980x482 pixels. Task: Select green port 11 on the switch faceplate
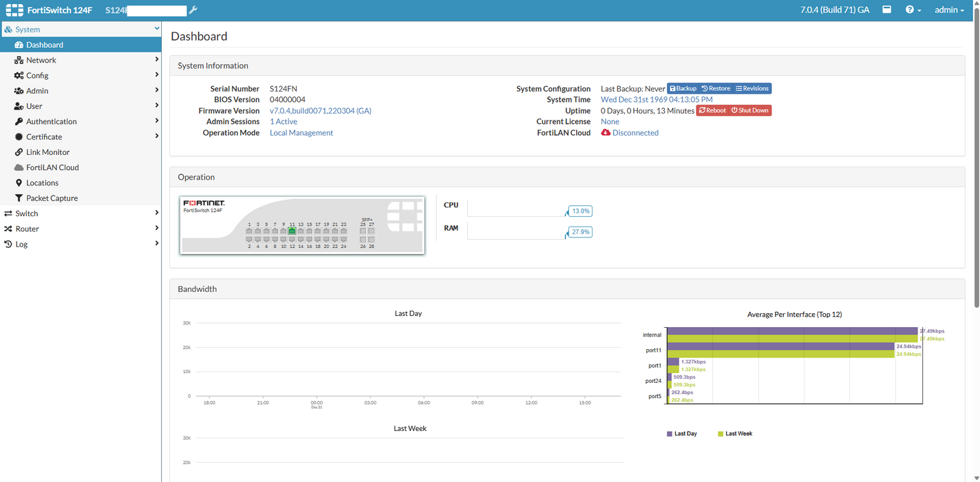click(292, 231)
